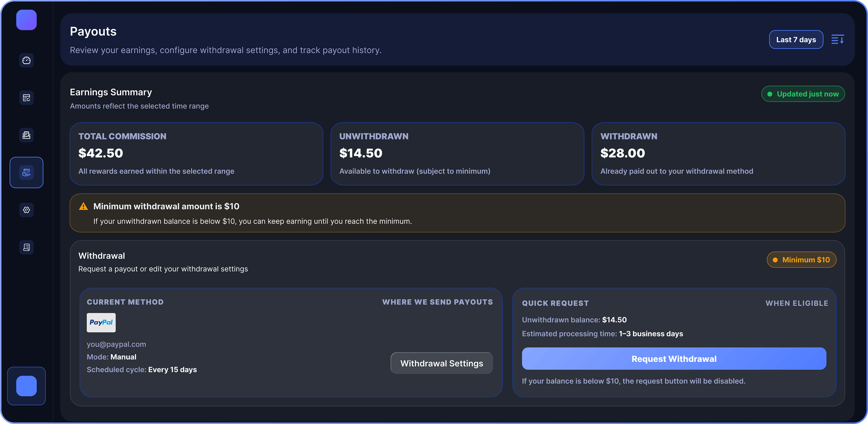Open the sort/filter icon beside Last 7 days
This screenshot has width=868, height=424.
[x=838, y=39]
